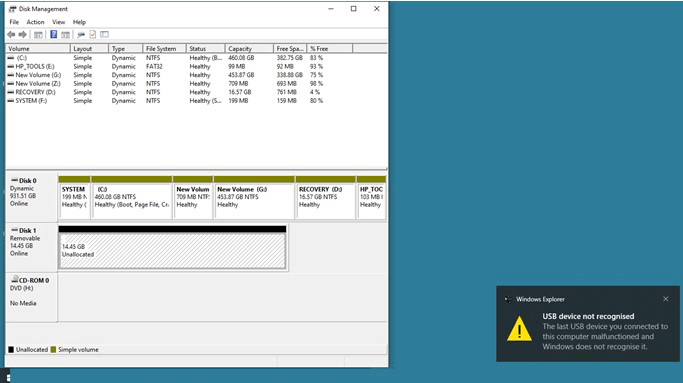Click the yellow warning triangle in notification
Screen dimensions: 683x383
[x=519, y=329]
